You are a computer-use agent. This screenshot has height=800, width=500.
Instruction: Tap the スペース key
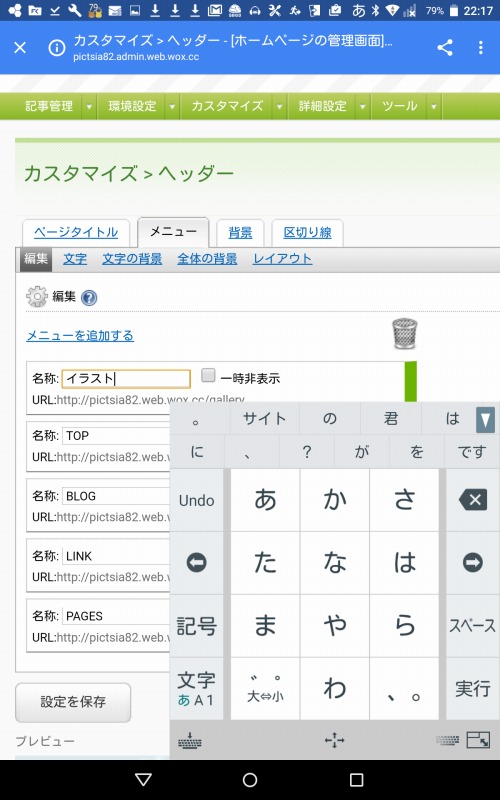pyautogui.click(x=472, y=626)
